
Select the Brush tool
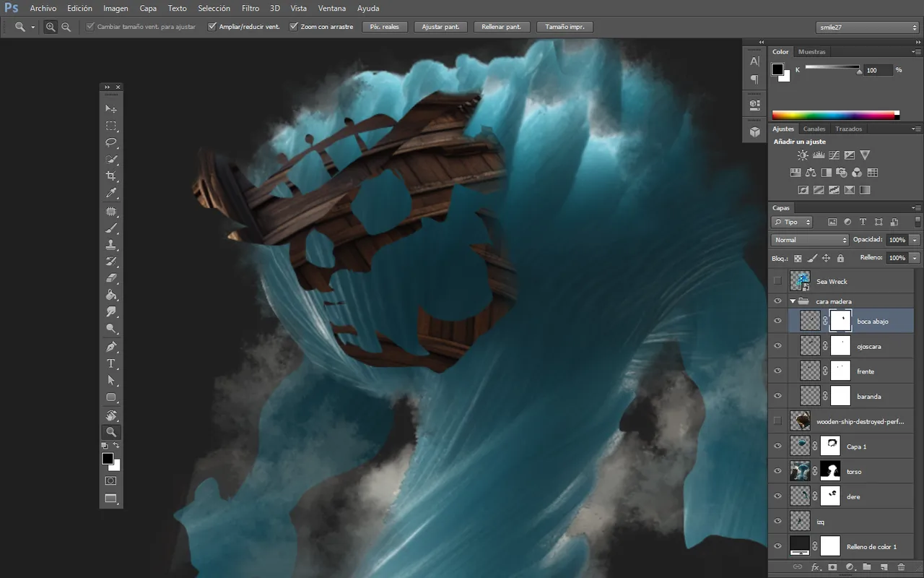coord(110,228)
